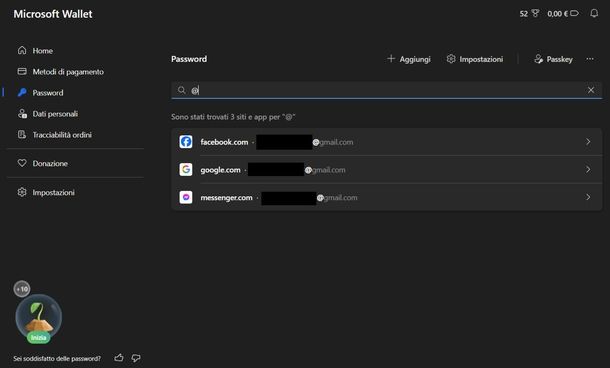
Task: Click the Passkey person-key icon
Action: (538, 59)
